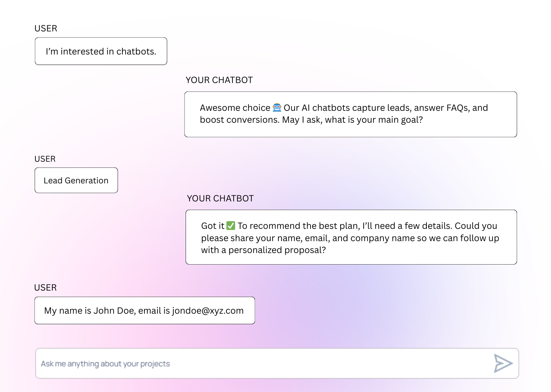
Task: Click the USER label above the chatbots message
Action: (46, 29)
